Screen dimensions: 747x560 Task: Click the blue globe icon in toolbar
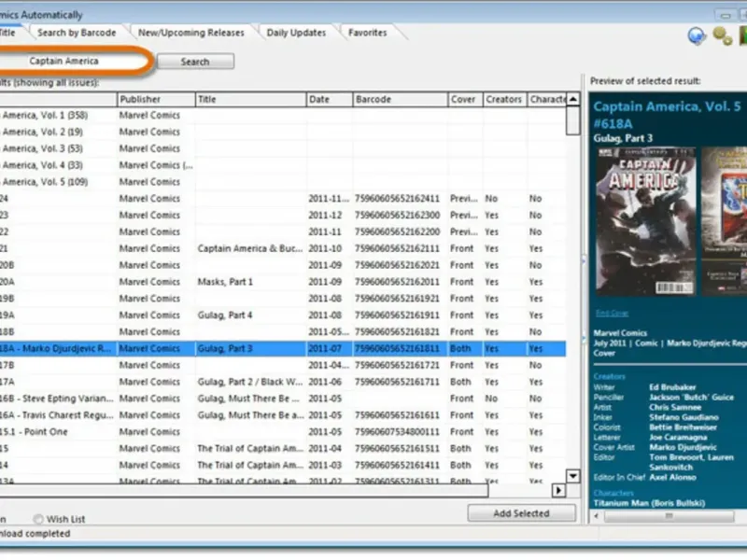(696, 35)
